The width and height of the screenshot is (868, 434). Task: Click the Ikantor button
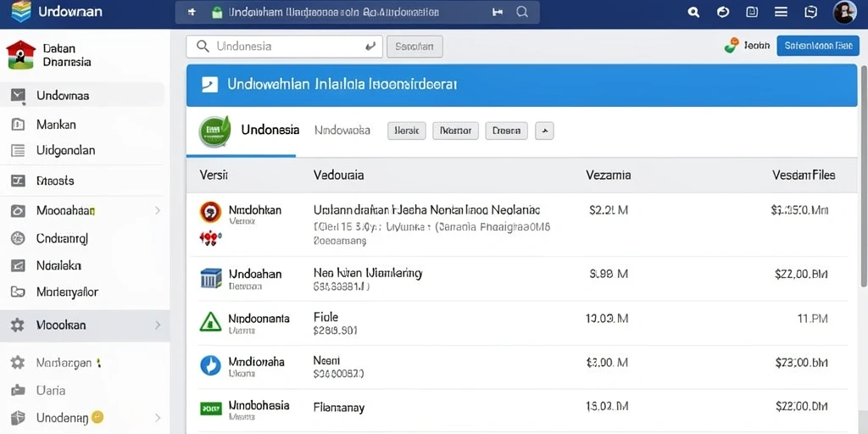[455, 131]
